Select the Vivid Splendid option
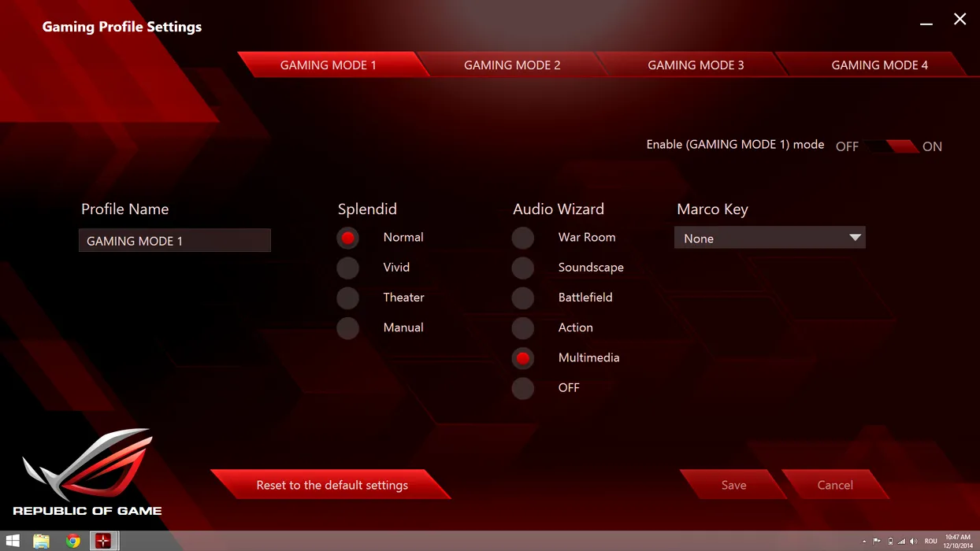Viewport: 980px width, 551px height. (347, 268)
